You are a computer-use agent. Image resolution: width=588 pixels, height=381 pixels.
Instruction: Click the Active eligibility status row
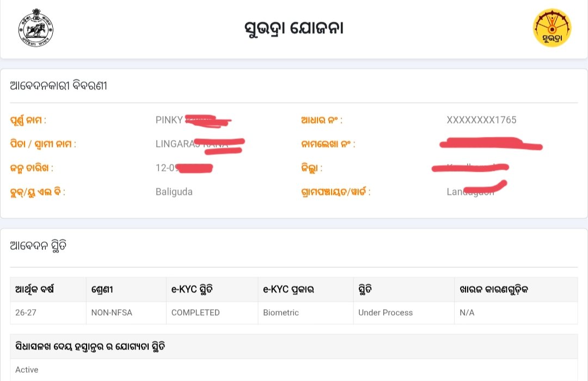(294, 370)
